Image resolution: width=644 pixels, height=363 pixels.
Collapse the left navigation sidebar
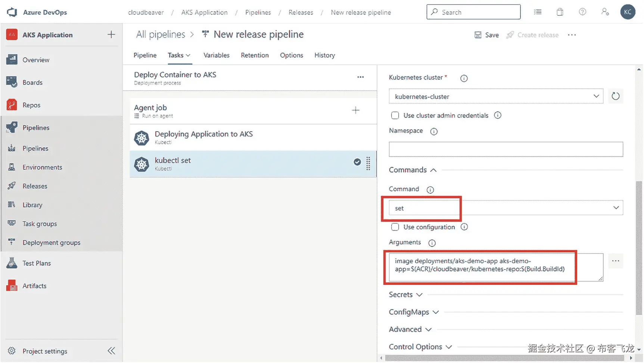(111, 351)
